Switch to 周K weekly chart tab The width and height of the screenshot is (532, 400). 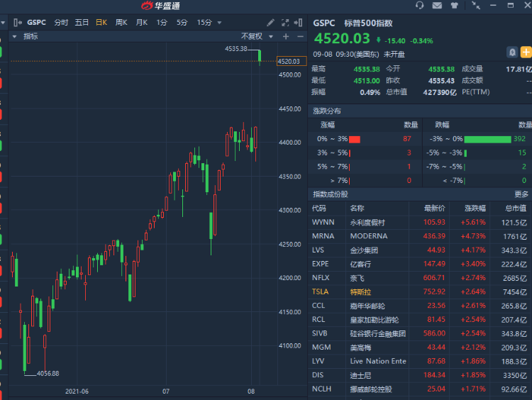pyautogui.click(x=121, y=23)
